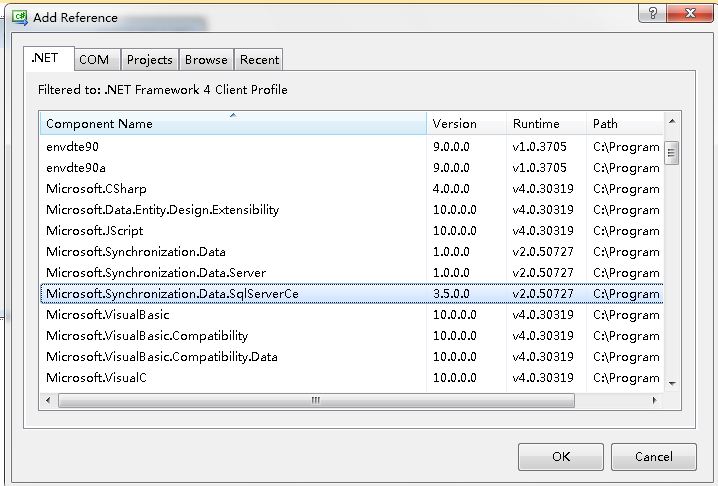Sort by Component Name column header
This screenshot has height=486, width=718.
(233, 124)
